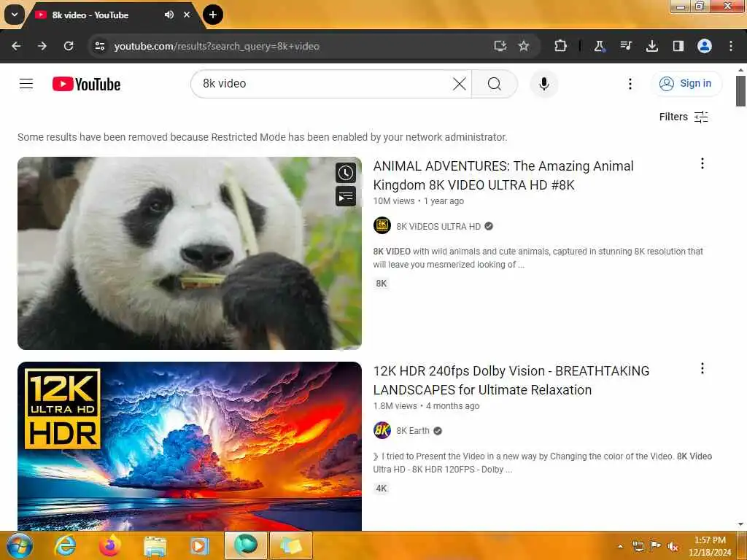This screenshot has width=747, height=560.
Task: Bookmark this page with the star
Action: (524, 46)
